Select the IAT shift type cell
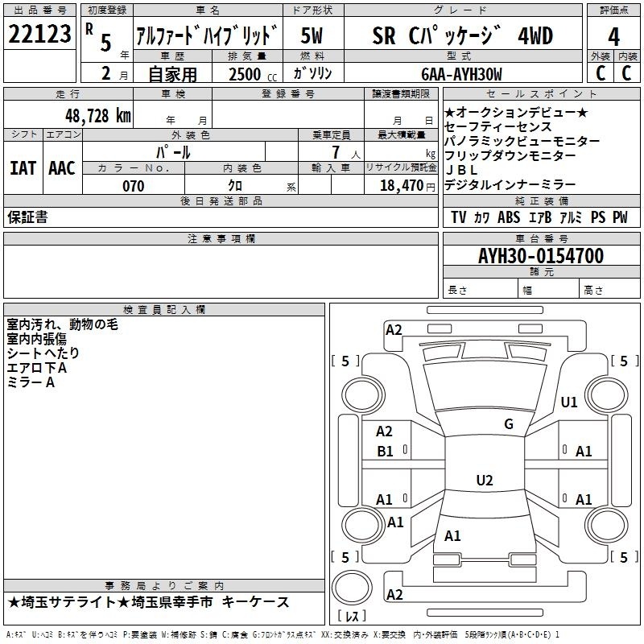 (23, 168)
